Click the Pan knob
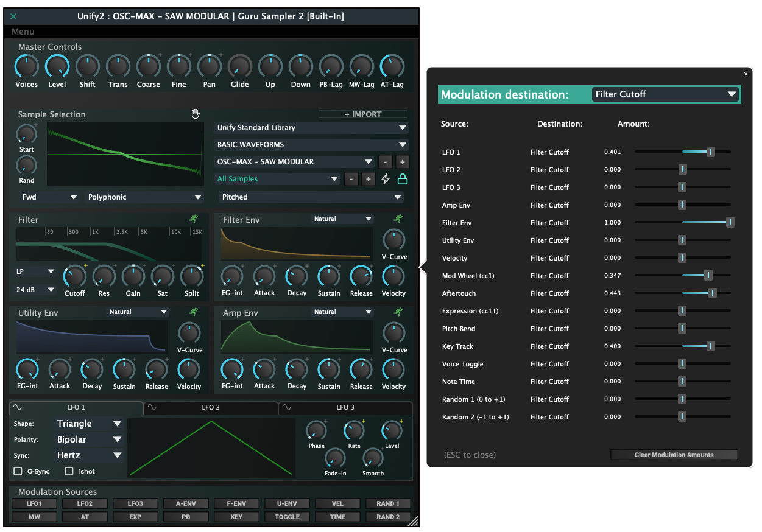The image size is (762, 532). [209, 66]
